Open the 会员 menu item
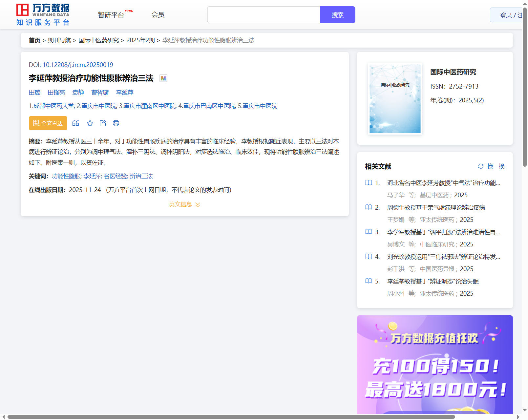 pos(158,15)
